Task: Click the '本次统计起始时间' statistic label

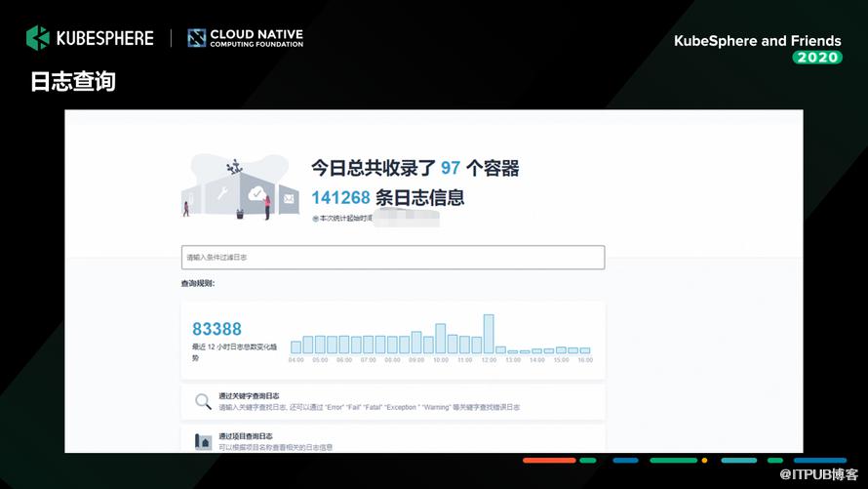Action: click(342, 219)
